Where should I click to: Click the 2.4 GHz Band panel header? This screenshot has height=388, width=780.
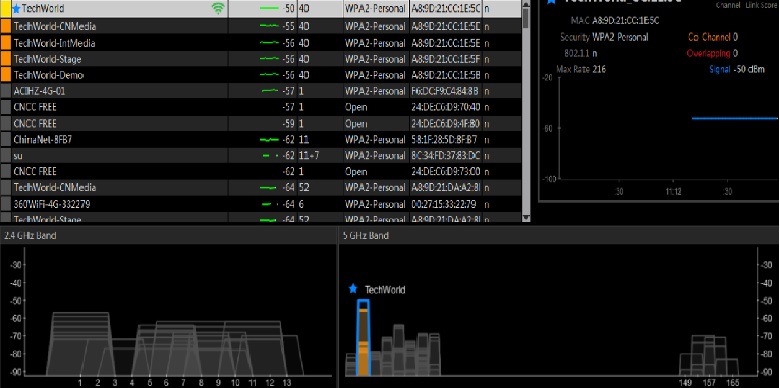[169, 236]
